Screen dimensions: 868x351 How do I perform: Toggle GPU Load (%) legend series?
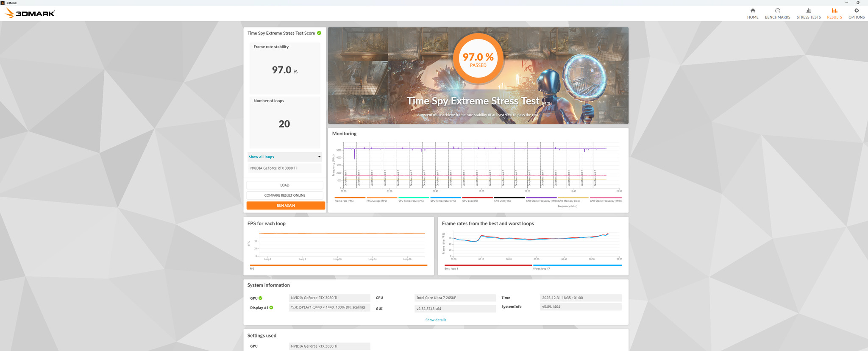[477, 199]
